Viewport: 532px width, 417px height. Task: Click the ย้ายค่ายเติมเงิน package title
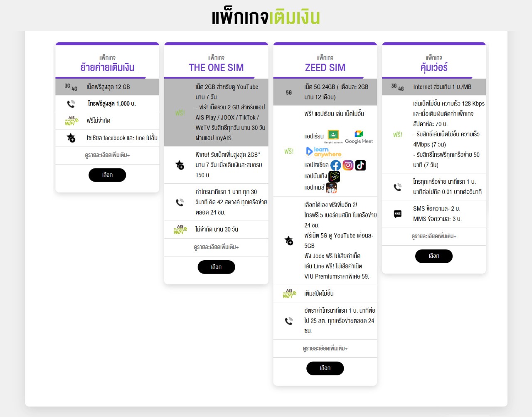[x=107, y=67]
